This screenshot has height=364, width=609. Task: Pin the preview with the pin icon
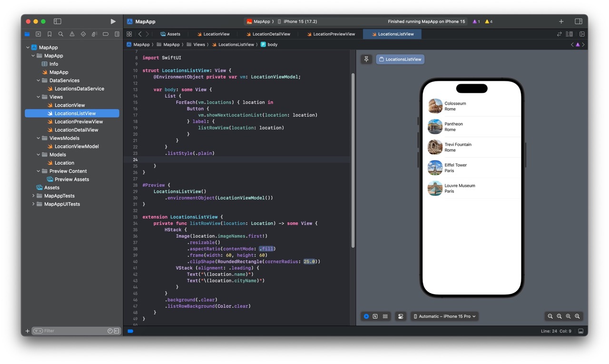366,59
